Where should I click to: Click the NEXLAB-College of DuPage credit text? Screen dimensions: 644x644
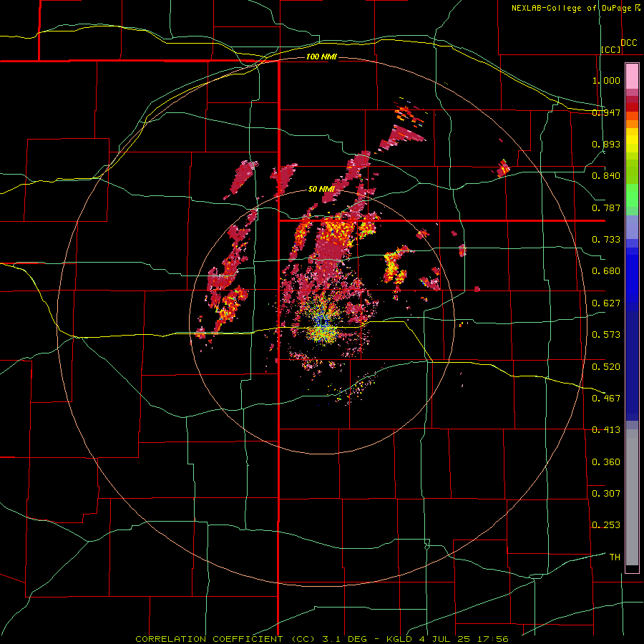tap(572, 8)
